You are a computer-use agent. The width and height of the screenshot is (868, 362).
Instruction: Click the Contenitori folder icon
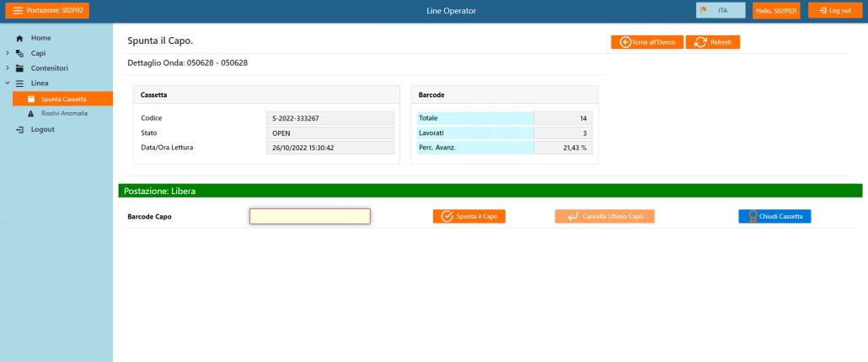point(20,68)
